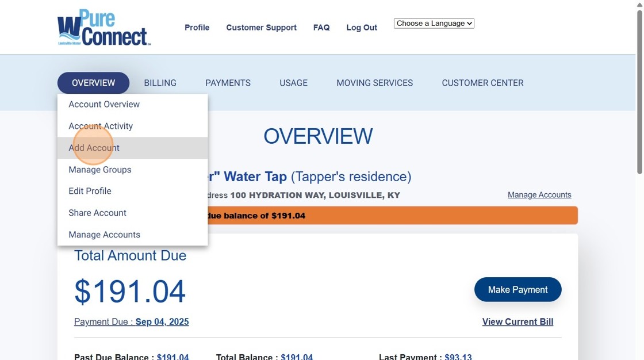This screenshot has height=360, width=644.
Task: Choose Account Overview from dropdown menu
Action: click(x=104, y=104)
